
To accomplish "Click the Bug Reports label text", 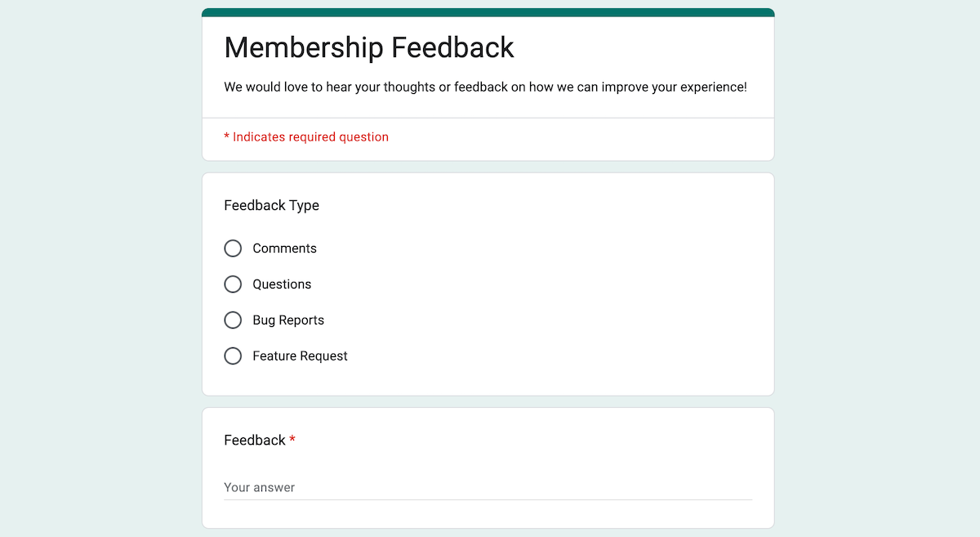I will coord(288,320).
